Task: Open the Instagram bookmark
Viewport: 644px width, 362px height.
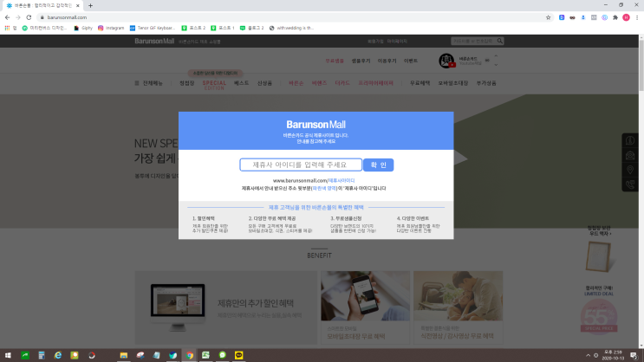Action: (111, 28)
